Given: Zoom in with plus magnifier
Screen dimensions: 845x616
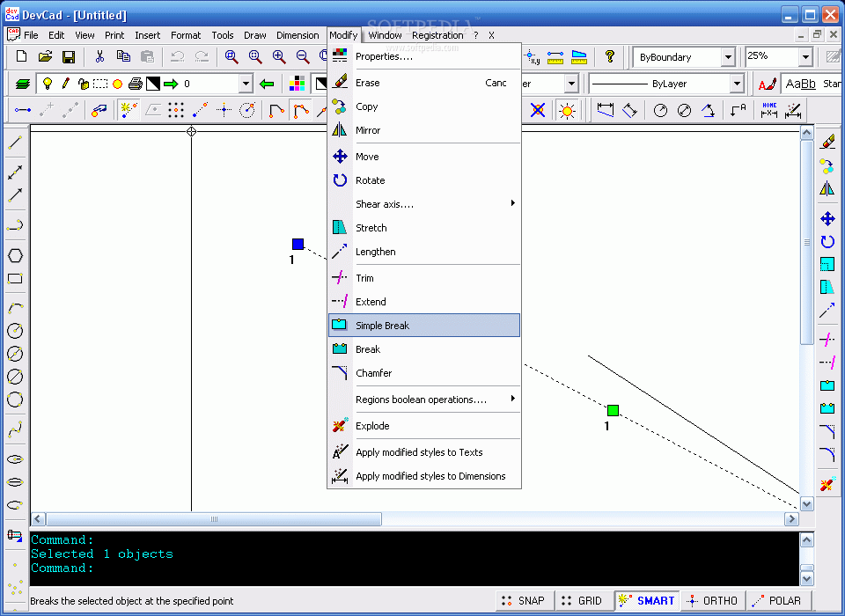Looking at the screenshot, I should [x=279, y=56].
